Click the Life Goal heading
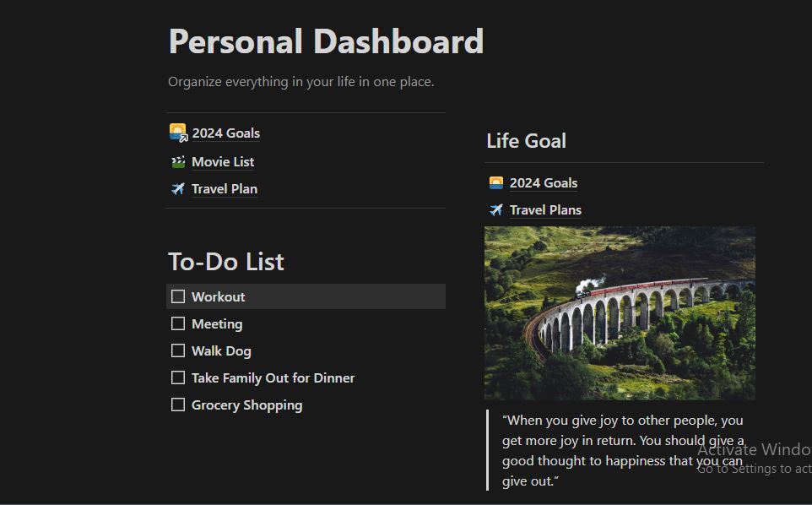This screenshot has width=812, height=505. click(x=526, y=141)
